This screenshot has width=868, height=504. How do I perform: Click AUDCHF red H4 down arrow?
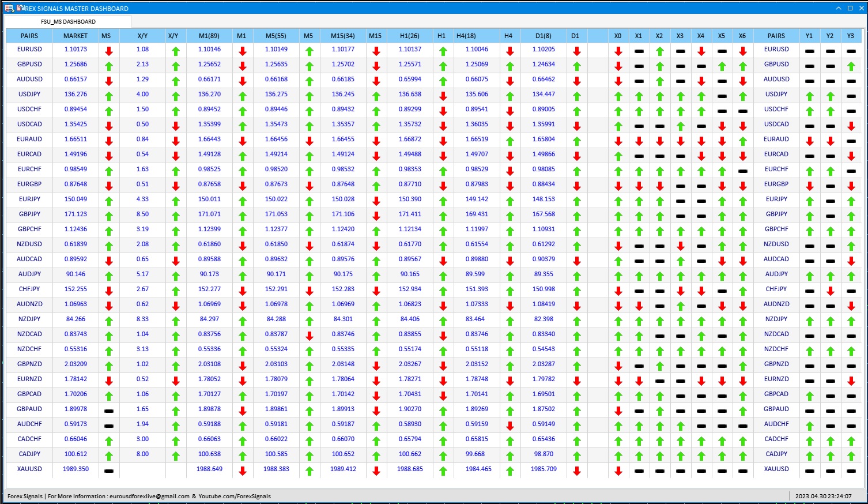point(510,426)
